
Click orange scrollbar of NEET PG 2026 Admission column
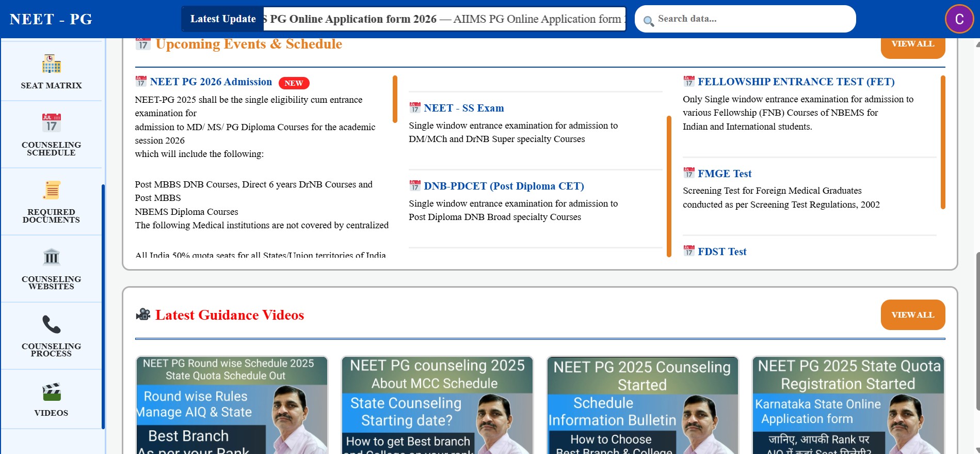[x=395, y=99]
